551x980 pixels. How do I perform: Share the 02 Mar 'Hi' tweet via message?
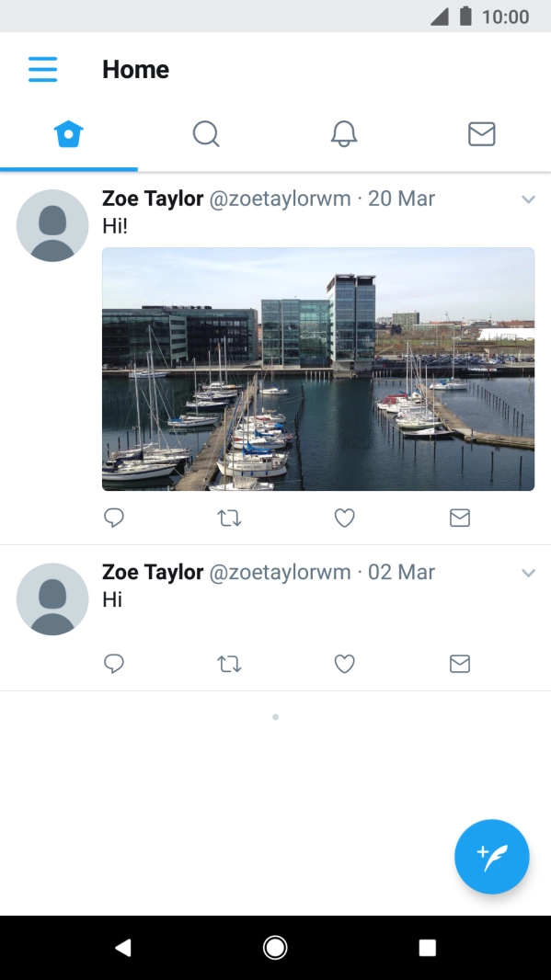click(x=459, y=664)
